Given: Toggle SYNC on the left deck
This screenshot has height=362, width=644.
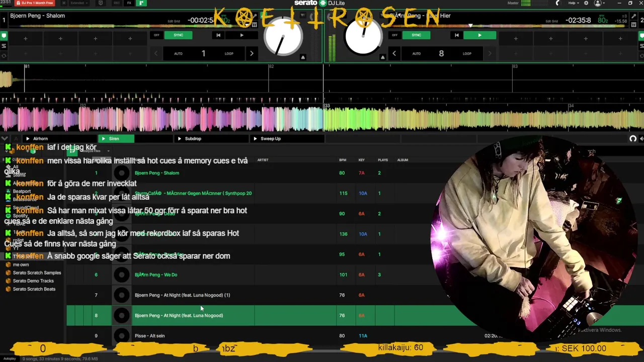Looking at the screenshot, I should [179, 35].
